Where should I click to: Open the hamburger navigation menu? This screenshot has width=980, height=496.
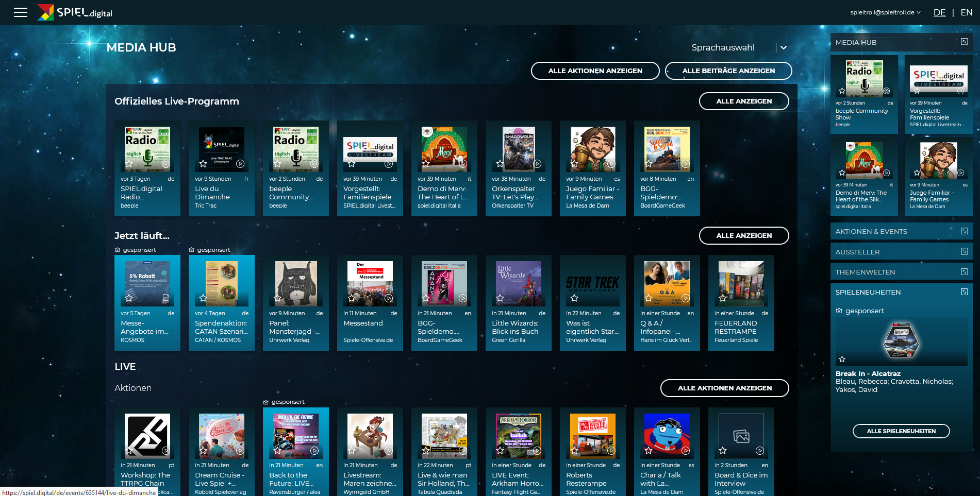pyautogui.click(x=21, y=12)
